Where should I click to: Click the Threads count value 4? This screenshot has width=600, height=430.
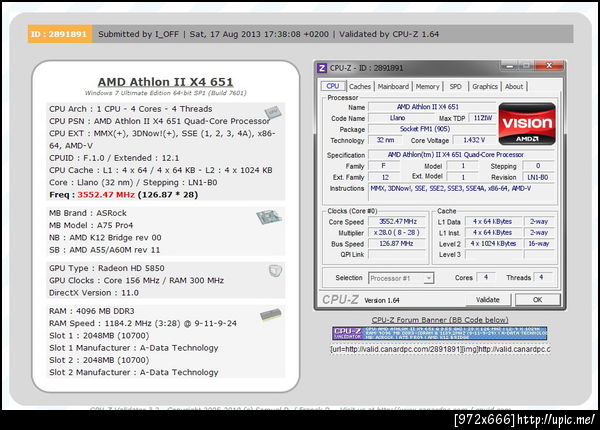click(x=541, y=277)
